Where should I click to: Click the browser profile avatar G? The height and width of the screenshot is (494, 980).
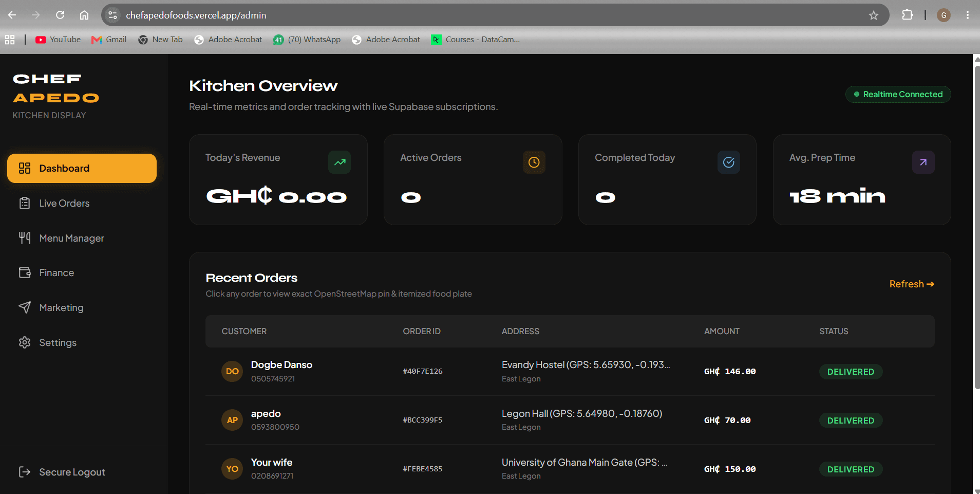coord(944,15)
